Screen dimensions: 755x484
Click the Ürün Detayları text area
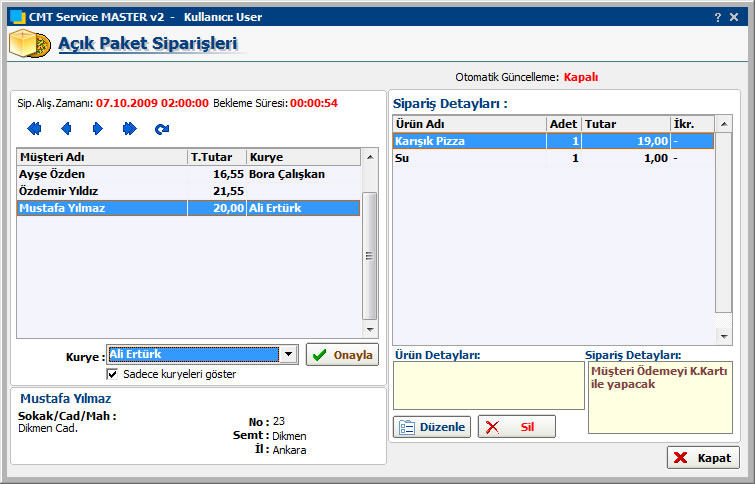pyautogui.click(x=488, y=386)
